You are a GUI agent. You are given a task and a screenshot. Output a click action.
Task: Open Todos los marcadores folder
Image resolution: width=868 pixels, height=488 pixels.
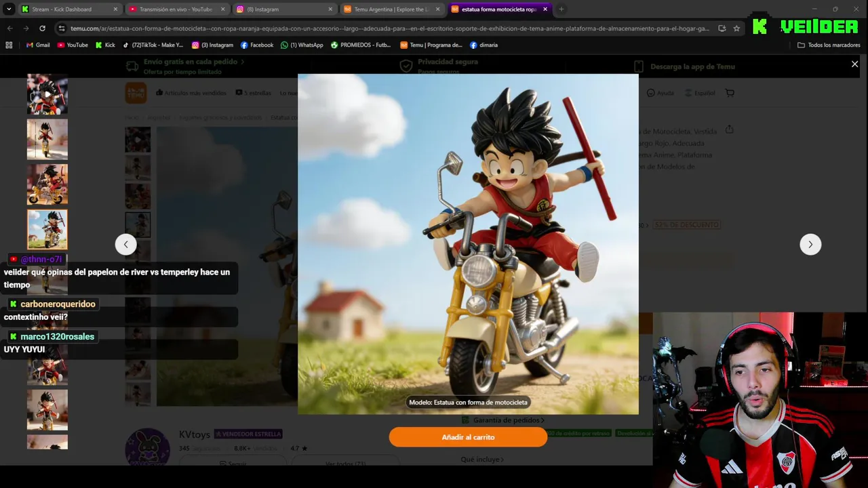tap(829, 45)
